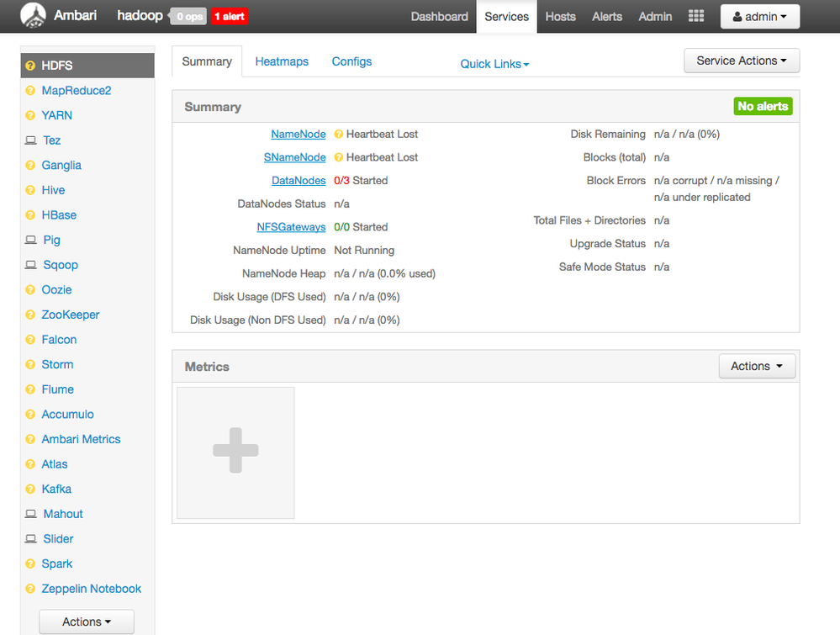Screen dimensions: 840x635
Task: Click the 'Upgrade Status' label
Action: (607, 244)
